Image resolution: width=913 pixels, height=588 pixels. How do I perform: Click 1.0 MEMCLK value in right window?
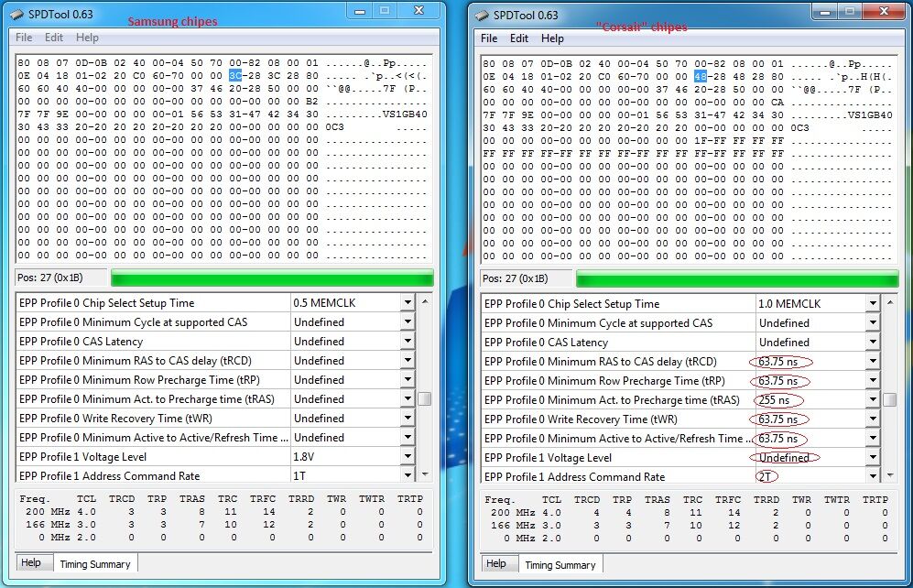point(789,303)
